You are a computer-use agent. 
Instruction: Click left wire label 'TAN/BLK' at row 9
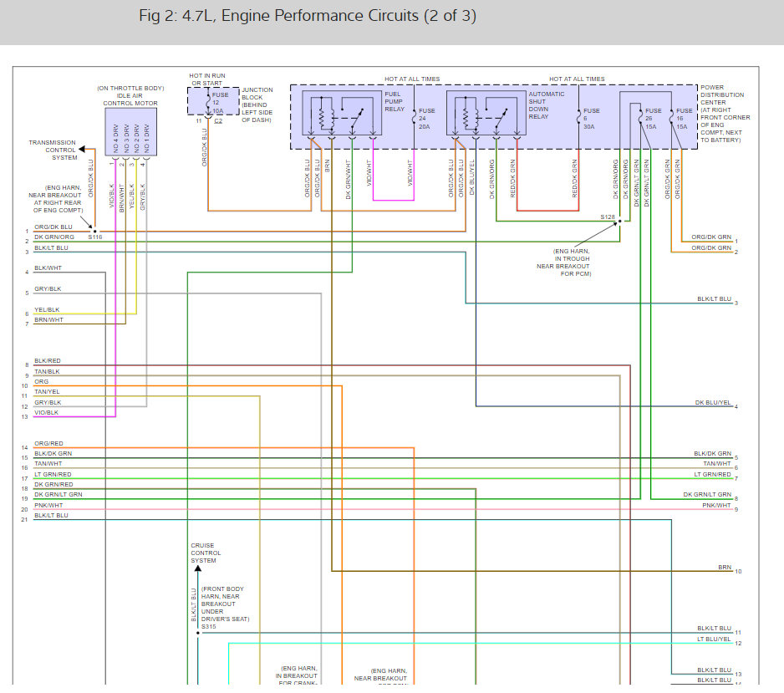(x=47, y=371)
